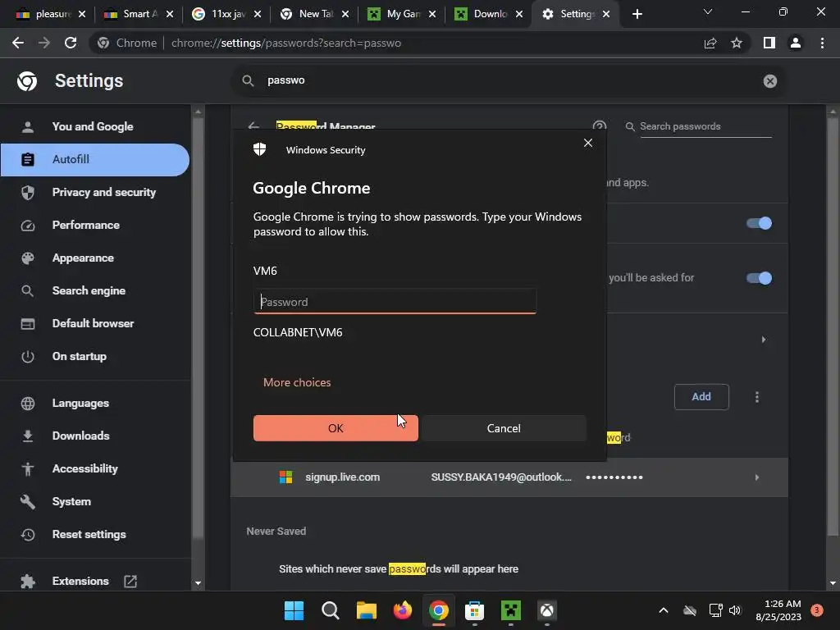
Task: Click Add saved password button
Action: [x=701, y=397]
